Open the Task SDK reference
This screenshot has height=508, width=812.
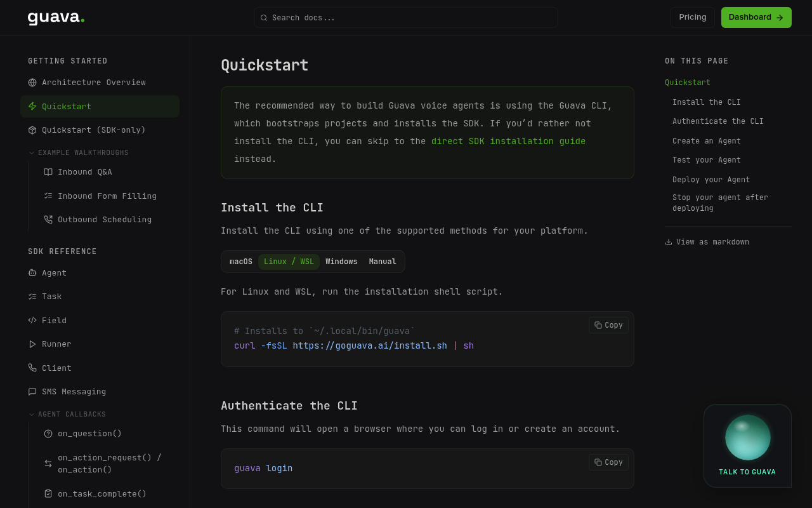pos(100,297)
